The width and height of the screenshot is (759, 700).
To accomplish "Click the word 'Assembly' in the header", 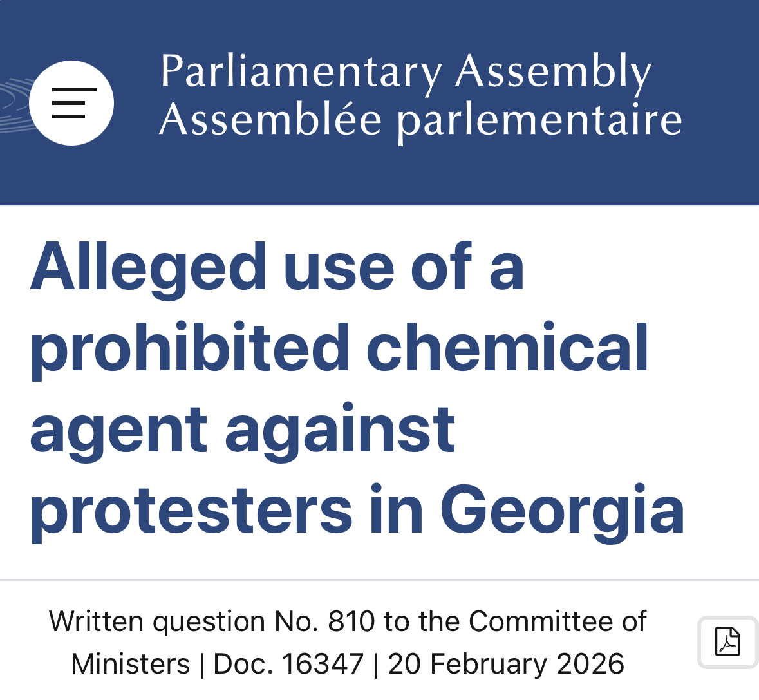I will [x=554, y=71].
